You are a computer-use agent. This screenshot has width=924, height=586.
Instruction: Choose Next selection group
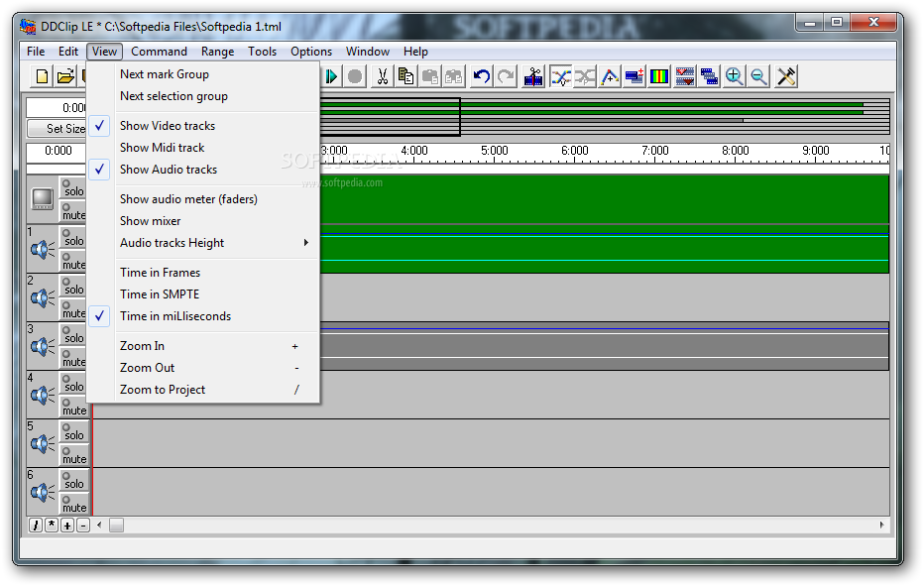click(203, 96)
